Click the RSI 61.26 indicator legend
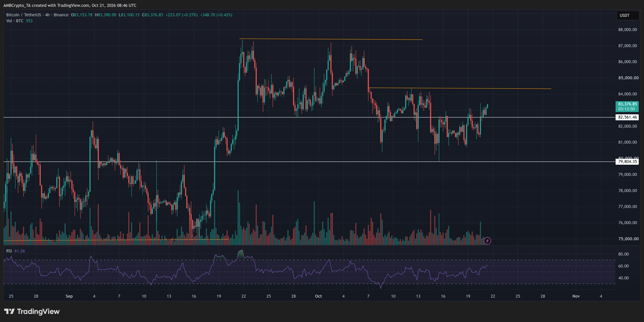The image size is (644, 322). [16, 251]
